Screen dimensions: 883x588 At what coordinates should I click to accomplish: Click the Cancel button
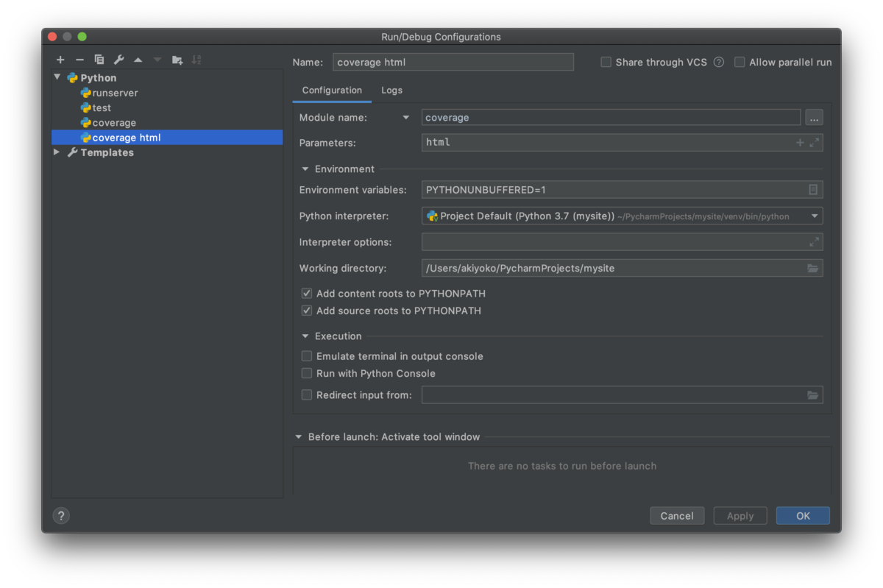pos(677,516)
